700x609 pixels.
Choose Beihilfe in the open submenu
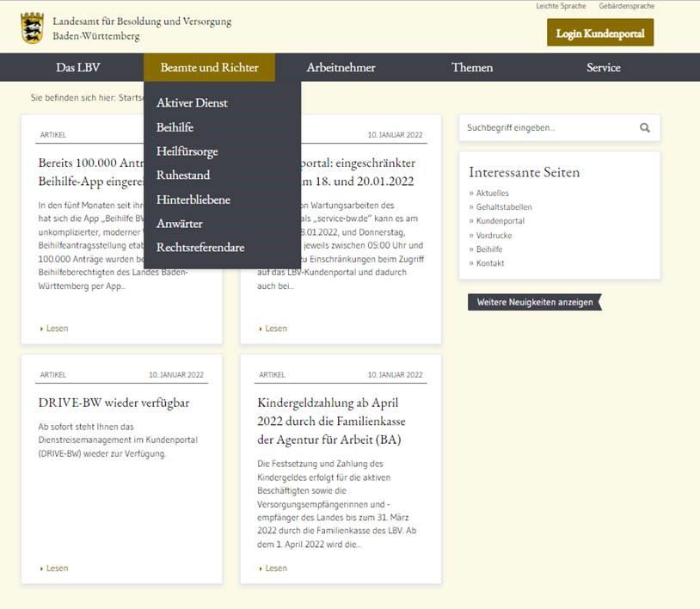coord(175,127)
